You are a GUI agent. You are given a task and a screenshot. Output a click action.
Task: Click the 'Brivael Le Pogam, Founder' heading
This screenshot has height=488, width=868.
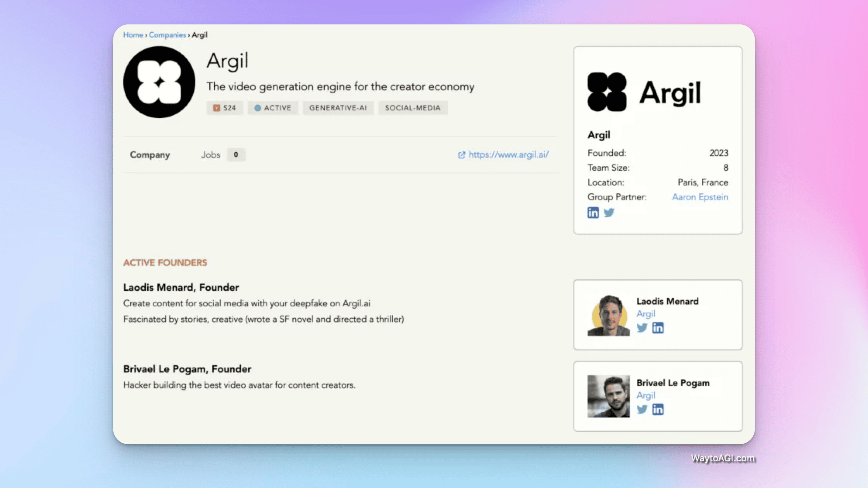(187, 369)
